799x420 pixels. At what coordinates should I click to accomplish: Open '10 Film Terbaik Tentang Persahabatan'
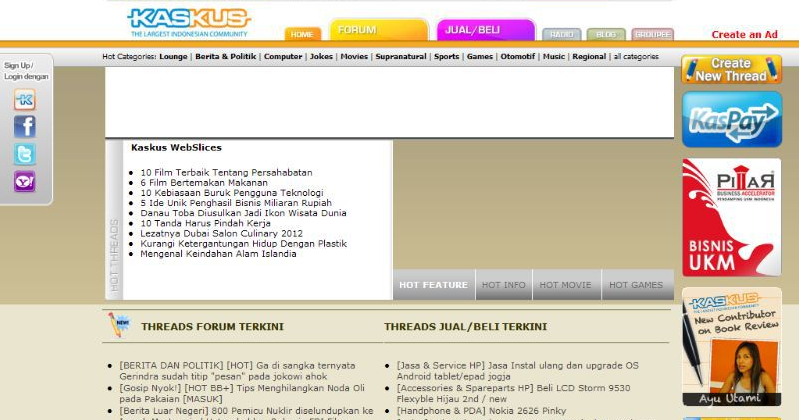coord(226,172)
